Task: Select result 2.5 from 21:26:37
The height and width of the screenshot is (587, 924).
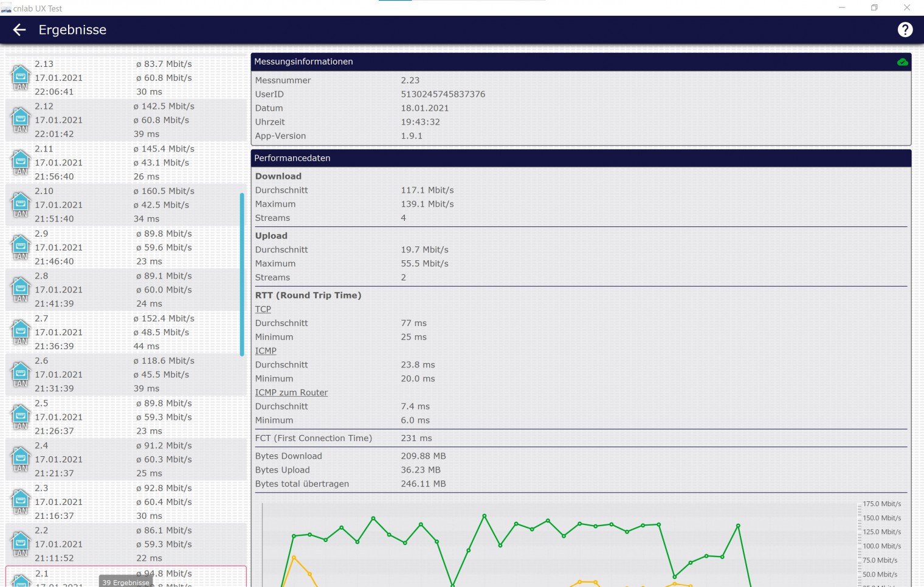Action: [x=122, y=417]
